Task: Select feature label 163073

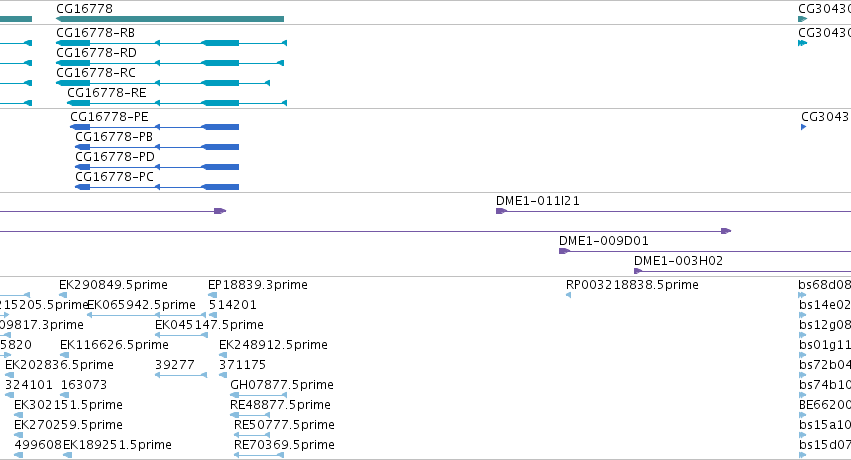Action: pos(84,385)
